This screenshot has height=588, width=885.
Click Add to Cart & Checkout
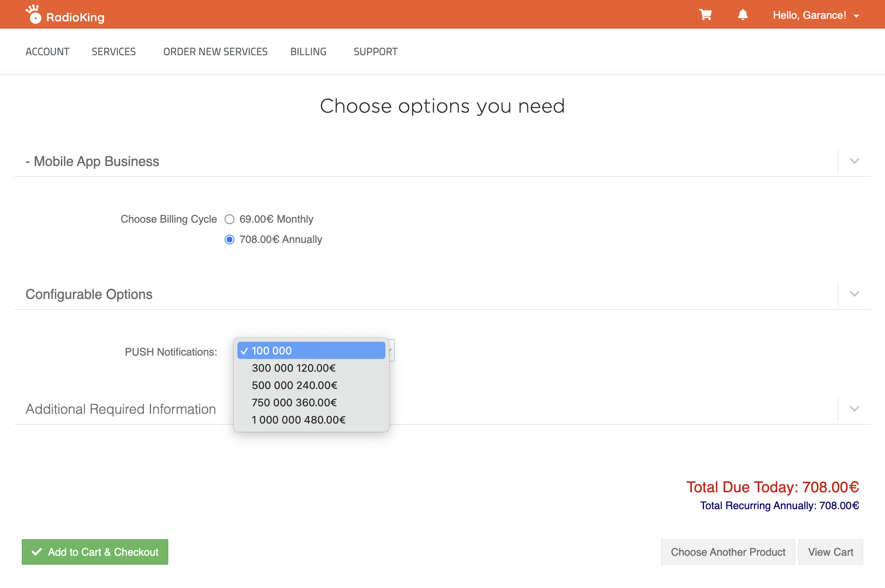pyautogui.click(x=95, y=552)
